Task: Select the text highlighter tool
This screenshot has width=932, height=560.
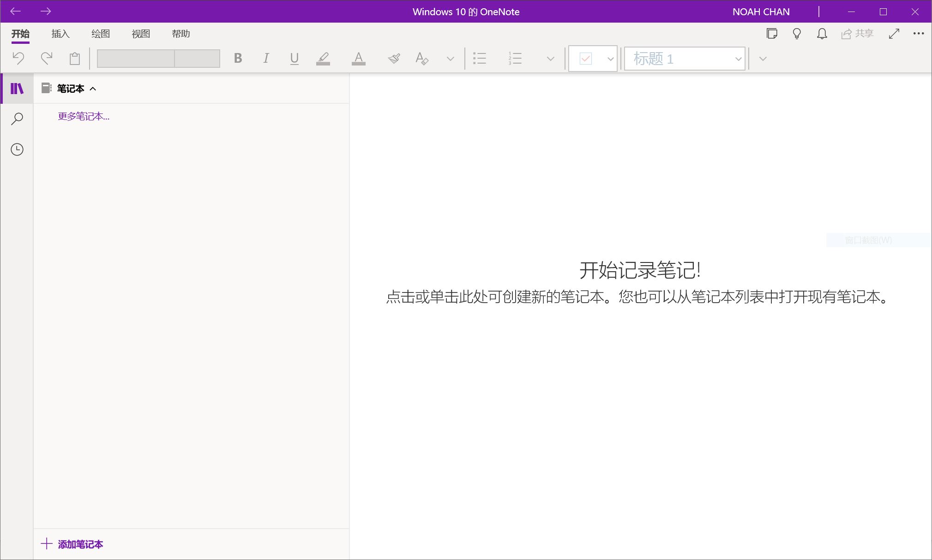Action: point(323,58)
